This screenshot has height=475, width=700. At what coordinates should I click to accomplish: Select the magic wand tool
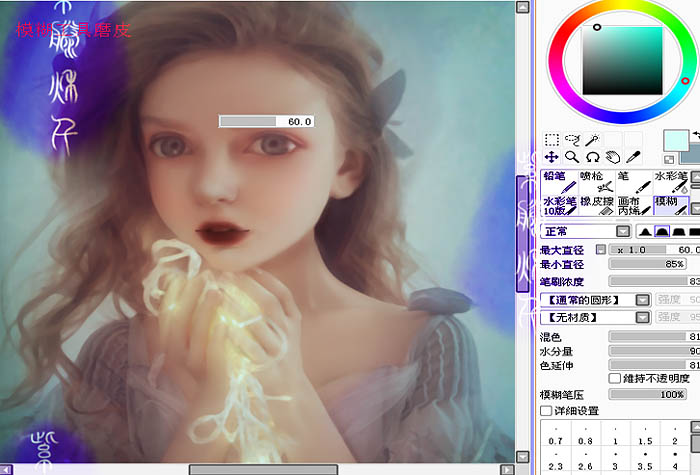click(x=593, y=140)
